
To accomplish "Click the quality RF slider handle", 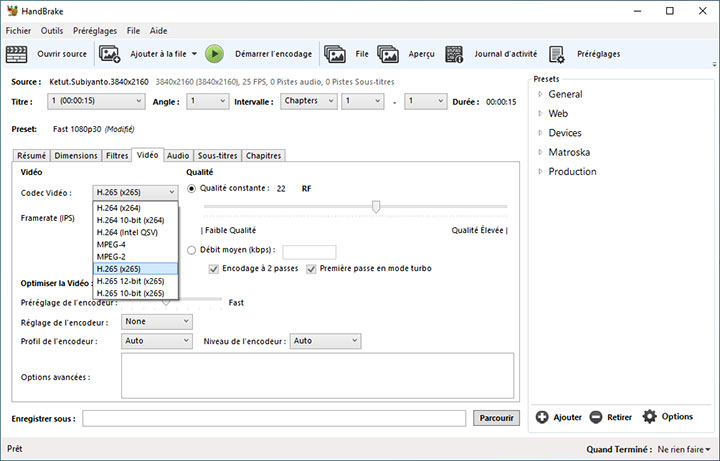I will 376,207.
